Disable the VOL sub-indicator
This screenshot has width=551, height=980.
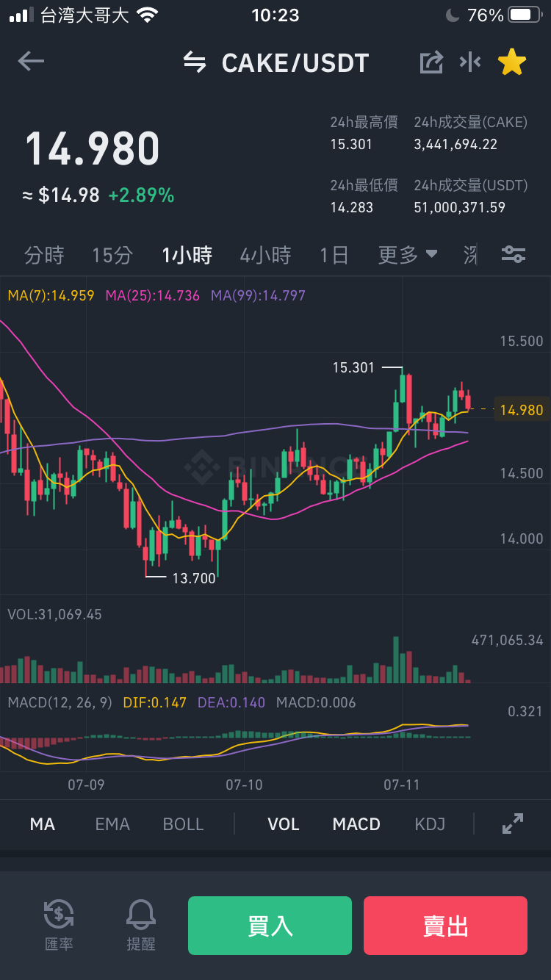[x=283, y=824]
